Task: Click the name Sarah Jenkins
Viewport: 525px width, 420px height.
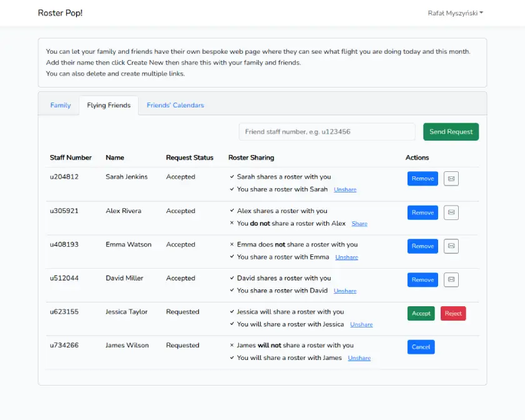Action: tap(126, 177)
